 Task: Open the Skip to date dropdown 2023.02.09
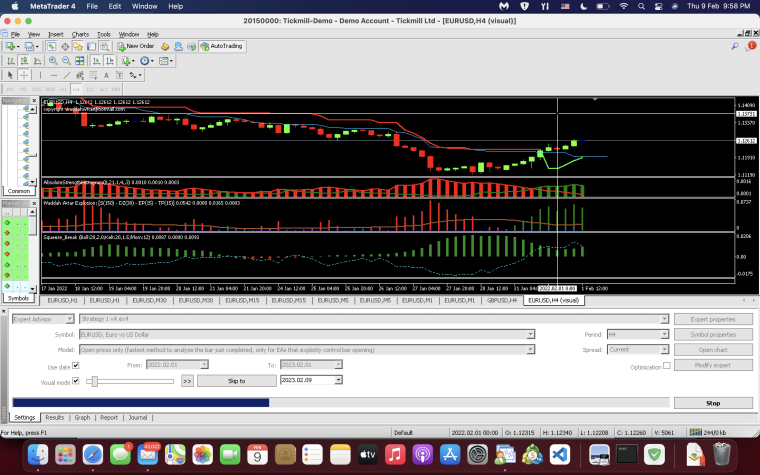click(338, 380)
